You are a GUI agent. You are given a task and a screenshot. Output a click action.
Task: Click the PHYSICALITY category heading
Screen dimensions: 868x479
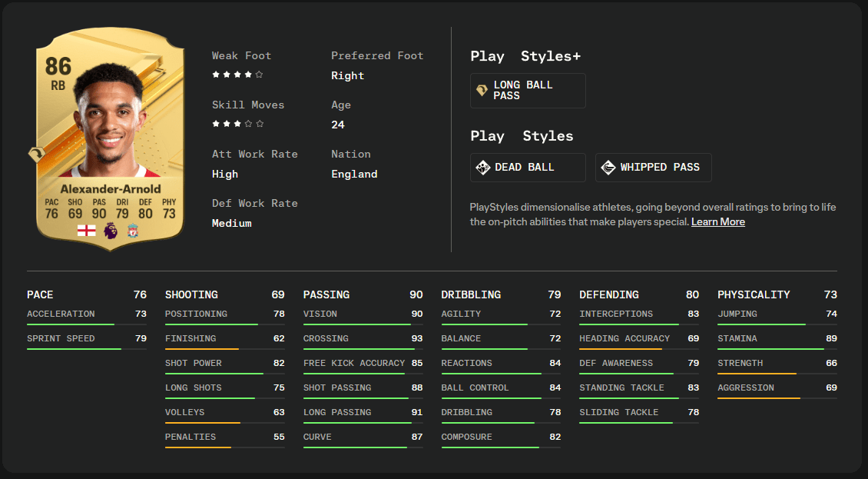pos(754,295)
